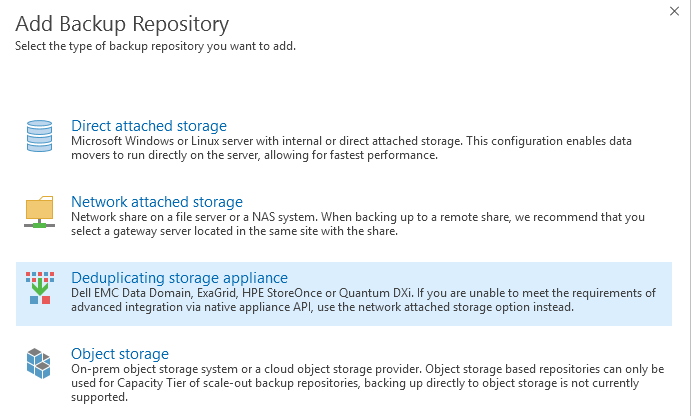
Task: Click the Microsoft Windows or Linux server description
Action: coord(351,148)
